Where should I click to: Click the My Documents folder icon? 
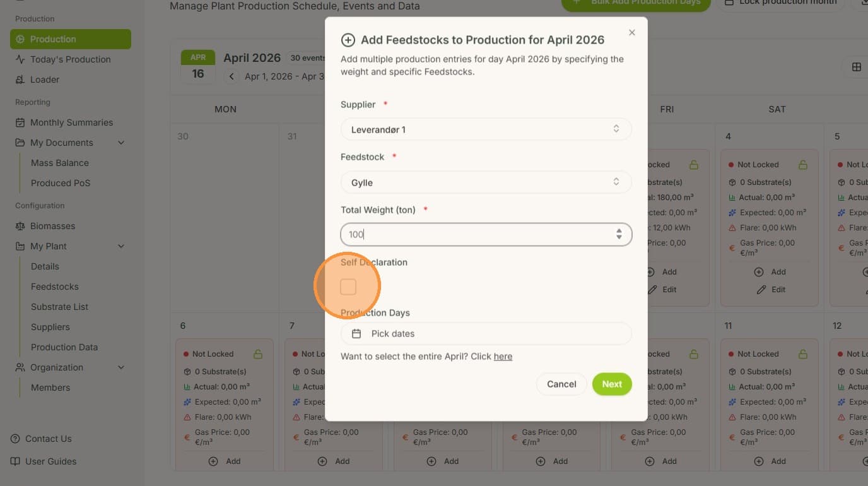coord(20,143)
